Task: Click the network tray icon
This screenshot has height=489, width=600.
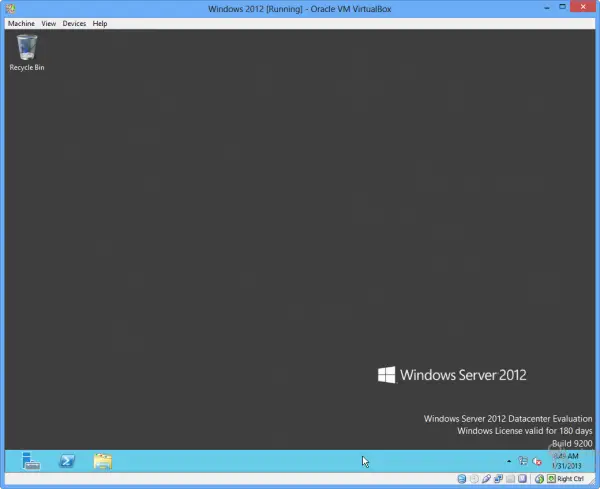Action: coord(523,461)
